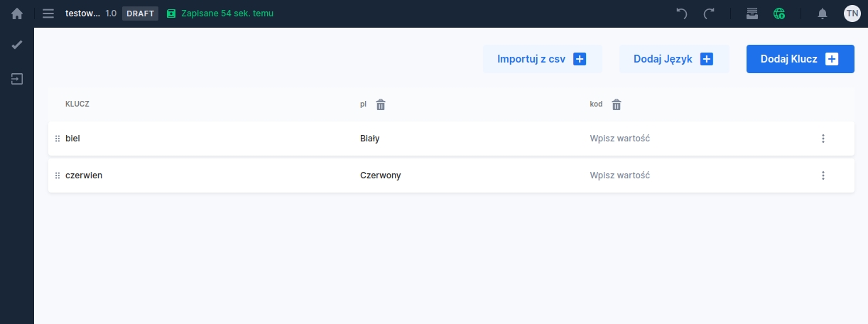Click the kod value field for biel
The width and height of the screenshot is (868, 324).
pos(620,139)
